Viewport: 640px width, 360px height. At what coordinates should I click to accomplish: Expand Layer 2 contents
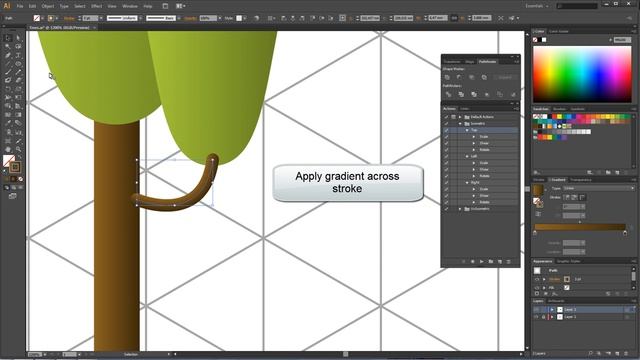[x=552, y=309]
